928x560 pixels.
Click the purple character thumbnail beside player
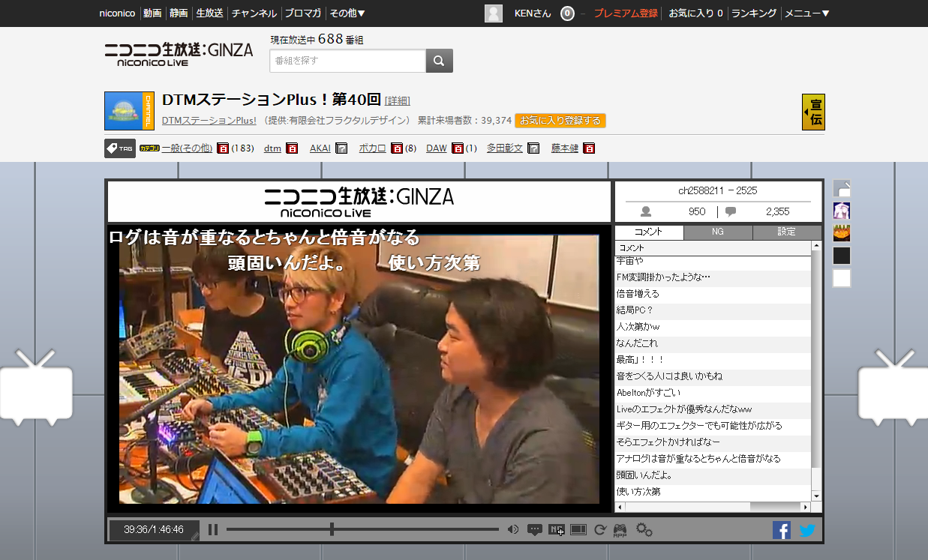(842, 211)
